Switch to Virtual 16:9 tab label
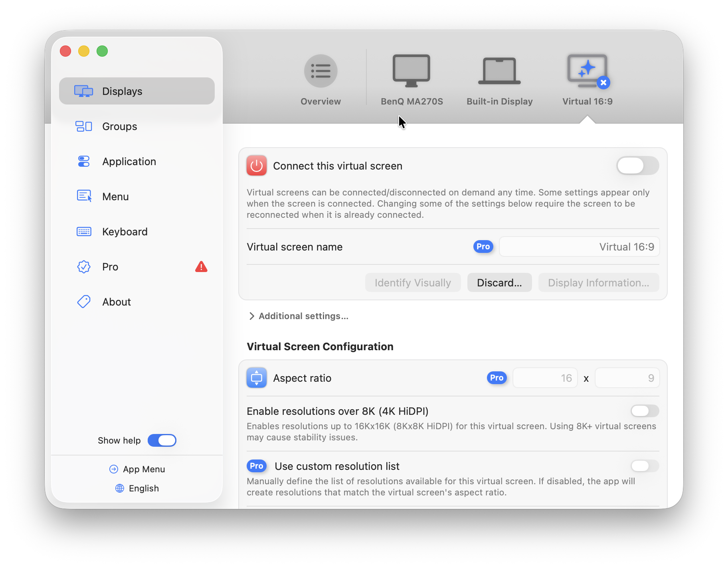 tap(587, 101)
